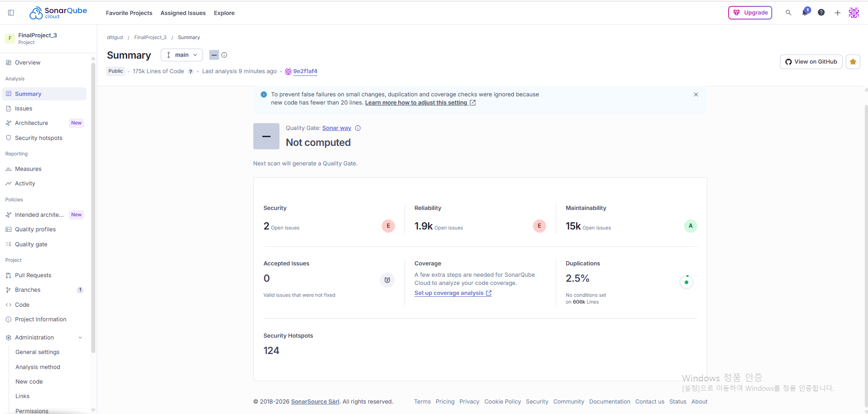Open the 0 Accepted Issues count

point(266,279)
